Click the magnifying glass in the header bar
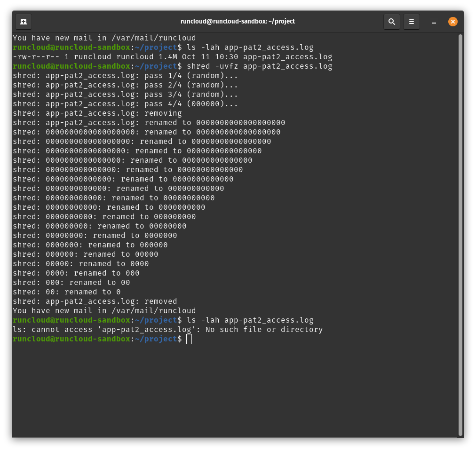476x451 pixels. point(391,21)
